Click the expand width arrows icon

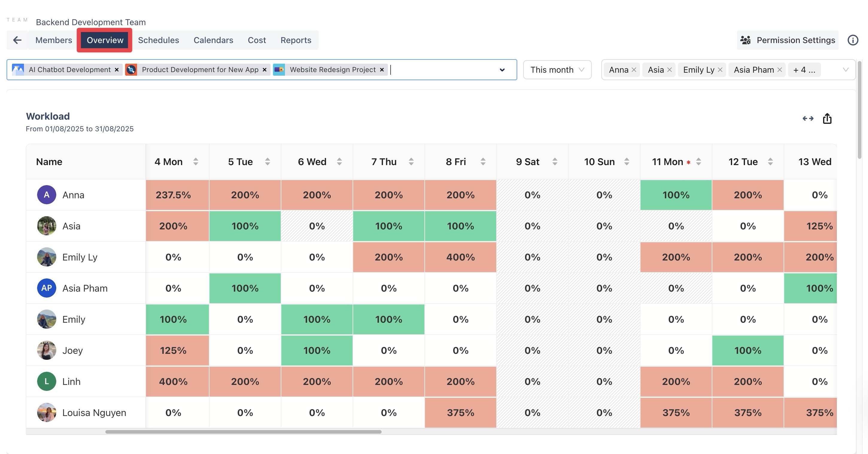coord(808,118)
